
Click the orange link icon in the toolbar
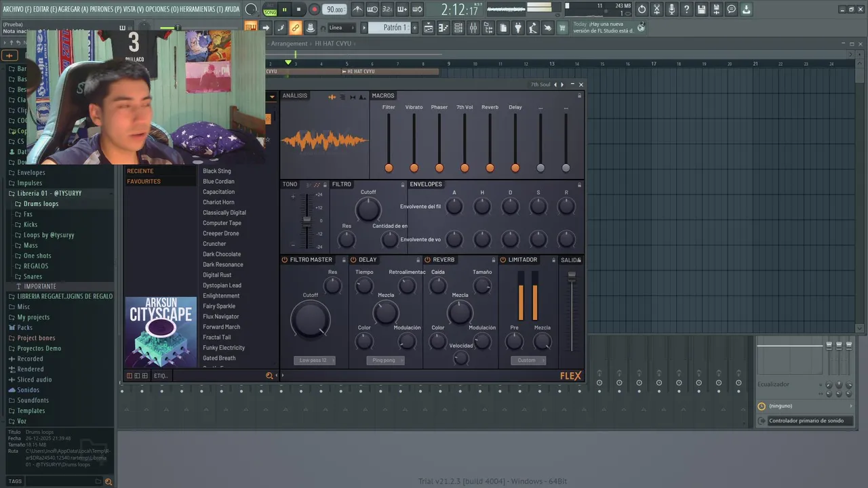click(x=295, y=28)
